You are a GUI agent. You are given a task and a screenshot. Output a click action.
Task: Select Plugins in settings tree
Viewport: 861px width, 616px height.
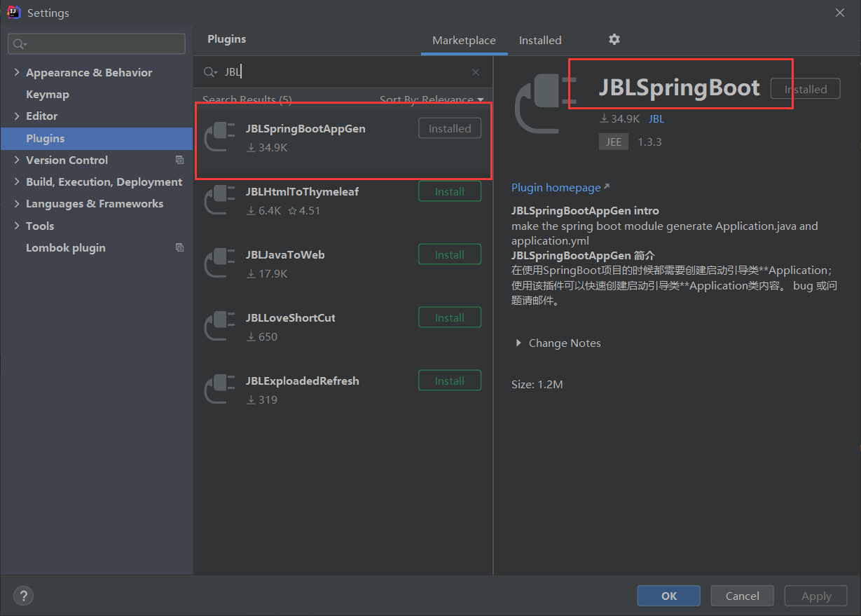pyautogui.click(x=97, y=138)
